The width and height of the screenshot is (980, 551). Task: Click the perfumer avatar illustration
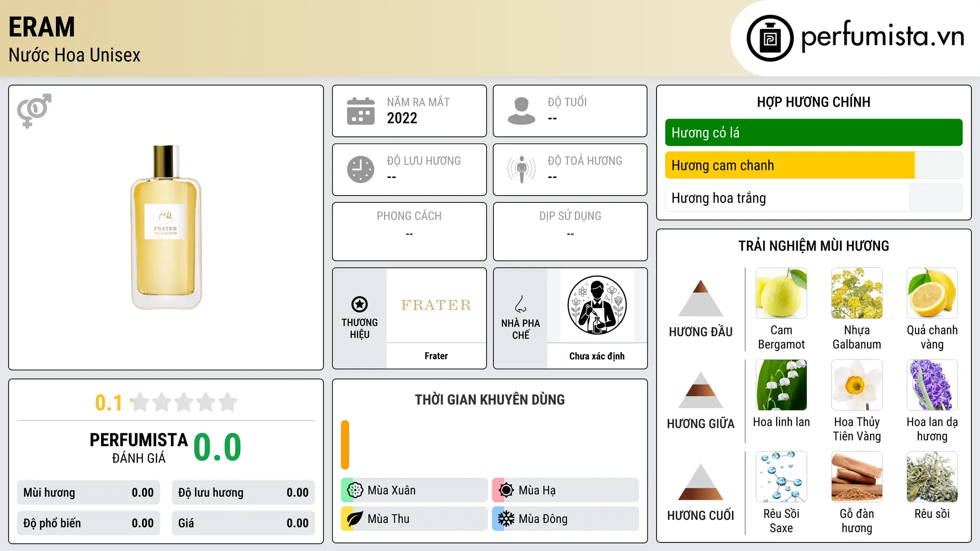click(597, 305)
